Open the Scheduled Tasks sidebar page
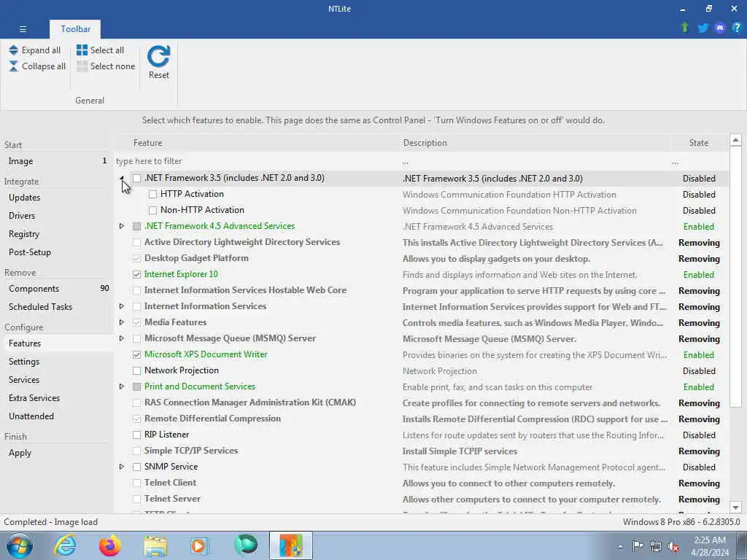 click(57, 307)
